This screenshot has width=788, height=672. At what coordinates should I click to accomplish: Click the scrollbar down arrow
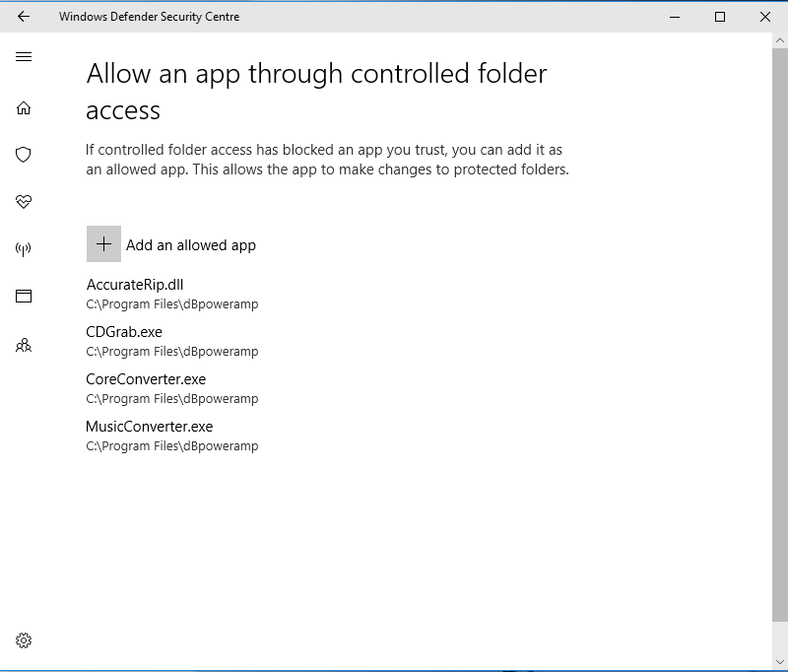(780, 662)
